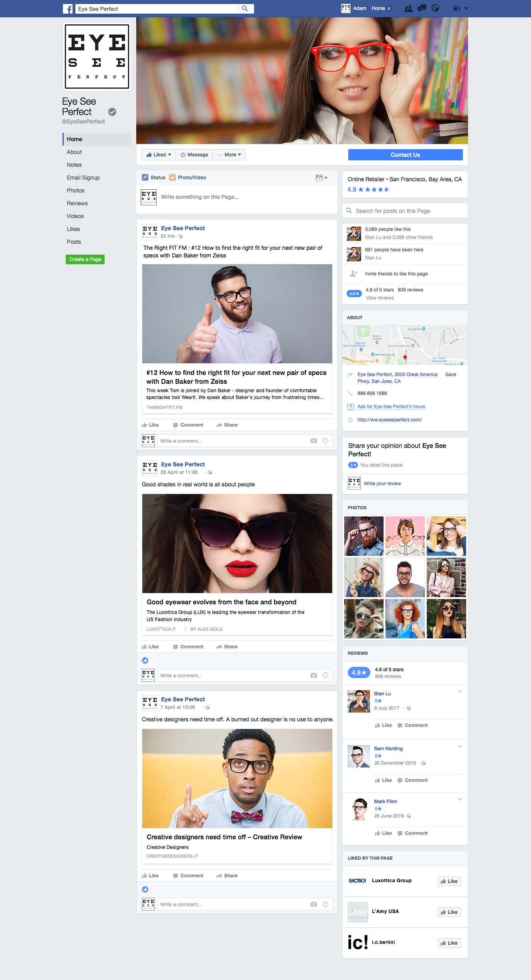Click the Facebook logo icon

coord(68,9)
